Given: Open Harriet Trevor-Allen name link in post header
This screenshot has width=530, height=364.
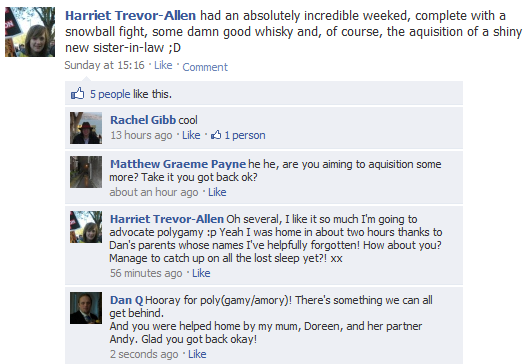Looking at the screenshot, I should coord(130,16).
